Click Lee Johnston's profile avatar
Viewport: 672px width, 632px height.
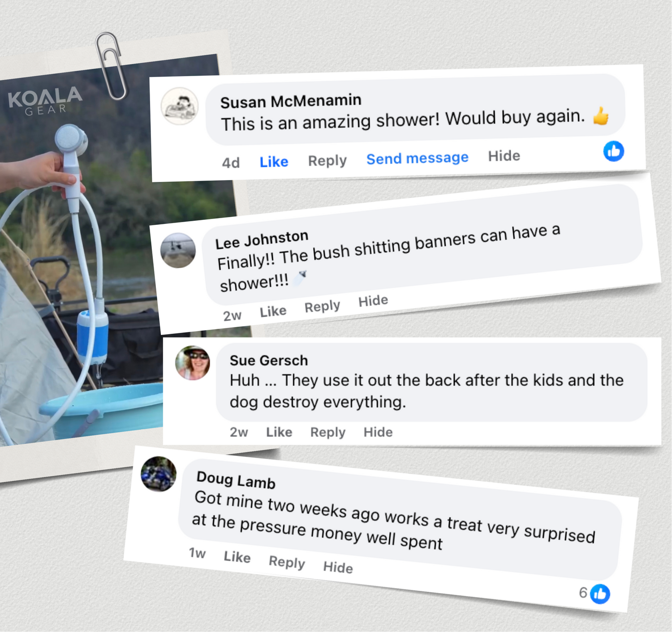click(178, 250)
